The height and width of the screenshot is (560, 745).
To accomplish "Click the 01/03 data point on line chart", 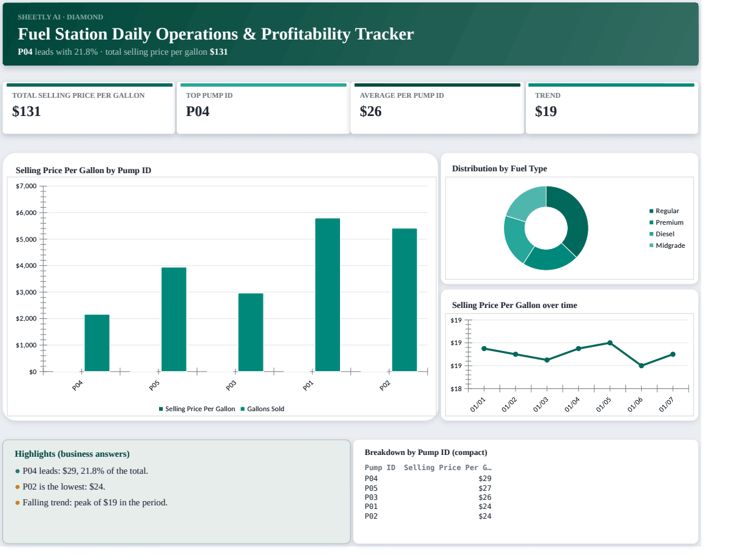I will [547, 360].
